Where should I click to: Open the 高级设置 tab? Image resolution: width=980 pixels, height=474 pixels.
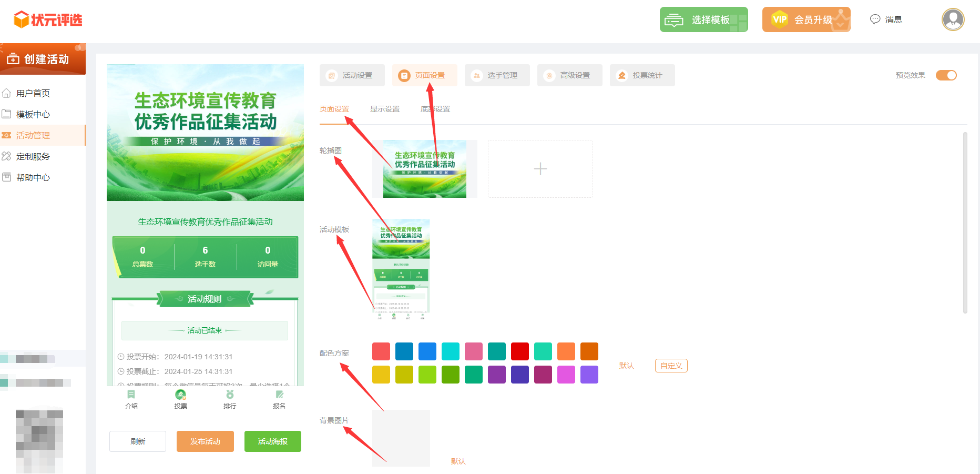(x=569, y=75)
